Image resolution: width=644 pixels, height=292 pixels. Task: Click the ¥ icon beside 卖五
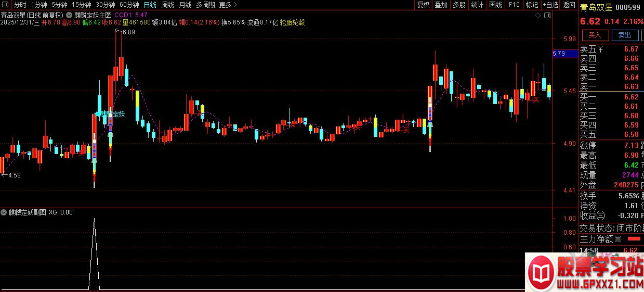click(601, 49)
